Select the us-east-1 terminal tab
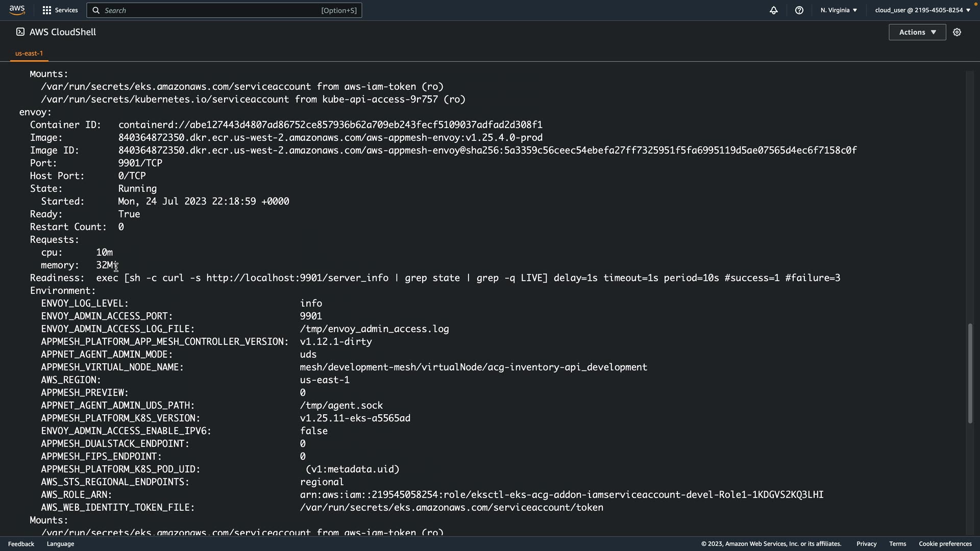The image size is (980, 551). coord(29,53)
